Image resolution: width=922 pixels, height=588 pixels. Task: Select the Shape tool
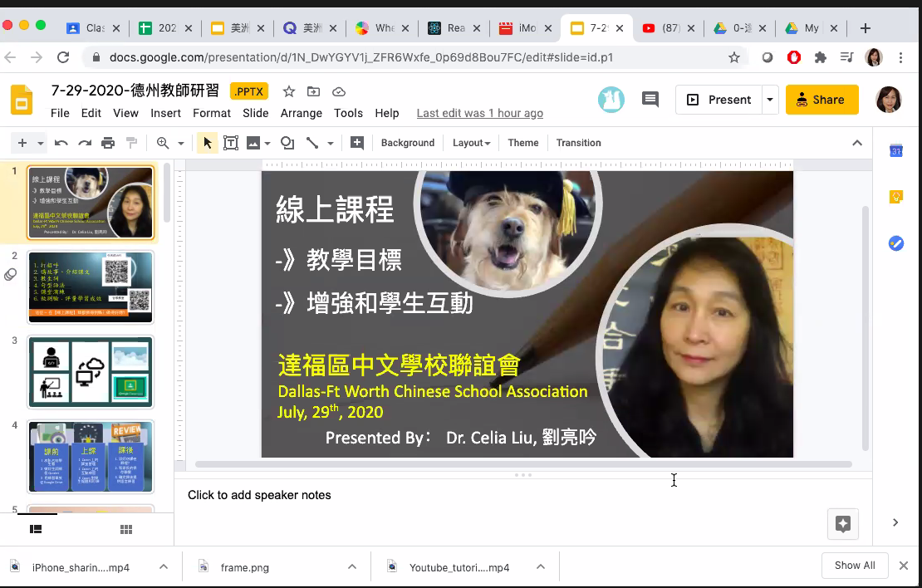click(x=287, y=142)
